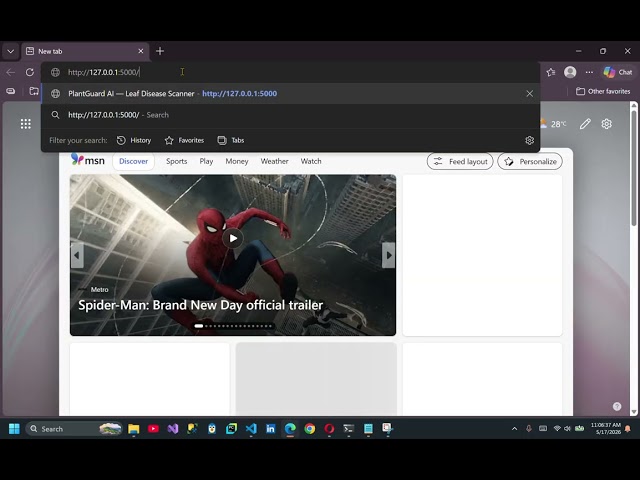
Task: Open the Windows Start menu
Action: (x=14, y=429)
